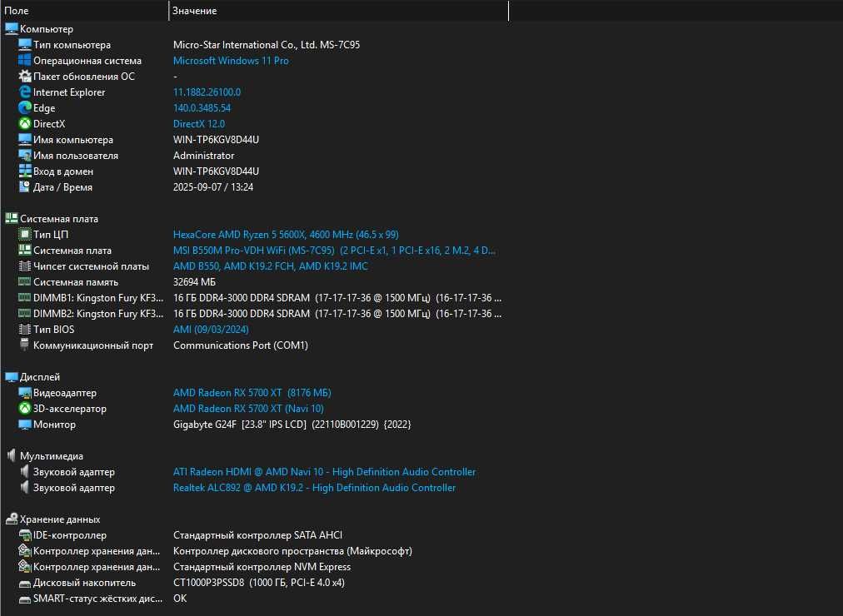Open the AMD Radeon RX 5700 XT (8176 МБ) link
The height and width of the screenshot is (616, 843).
click(x=252, y=393)
